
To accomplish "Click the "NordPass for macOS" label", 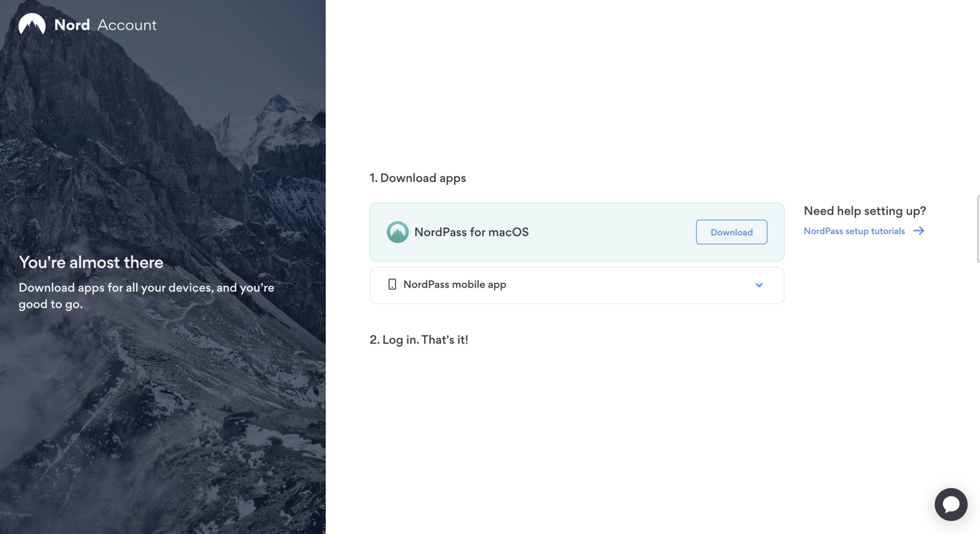I will [471, 232].
